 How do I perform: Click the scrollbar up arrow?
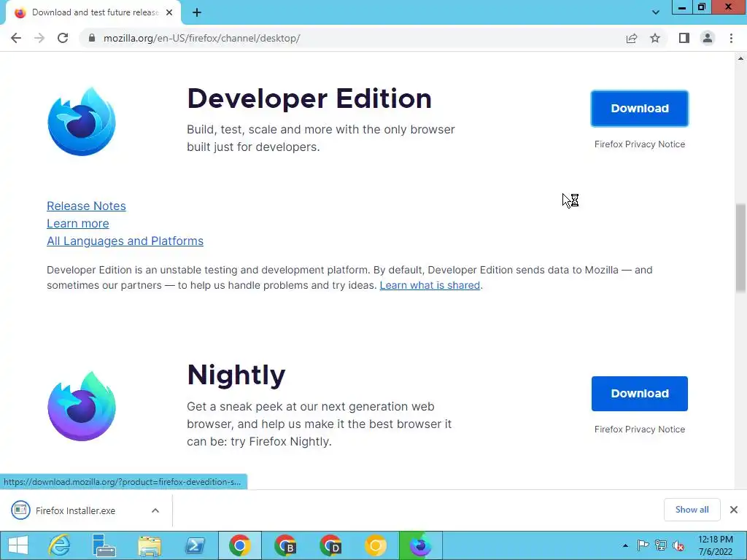pyautogui.click(x=741, y=58)
